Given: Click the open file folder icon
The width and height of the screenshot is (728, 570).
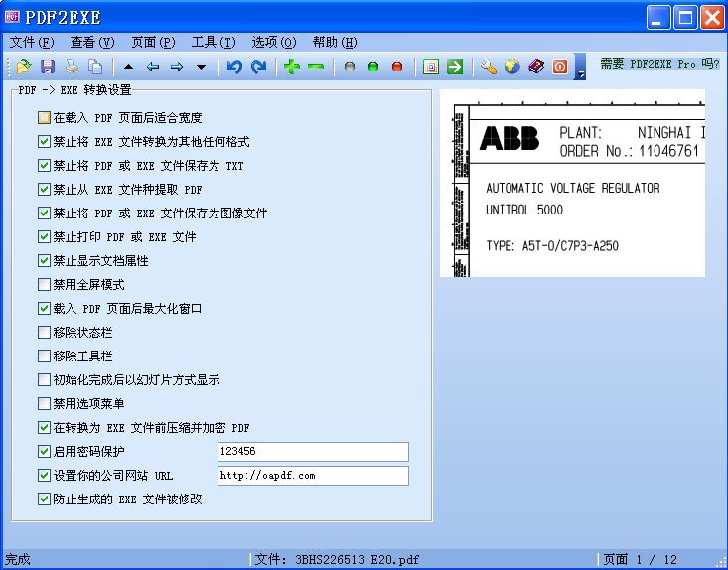Looking at the screenshot, I should [24, 67].
